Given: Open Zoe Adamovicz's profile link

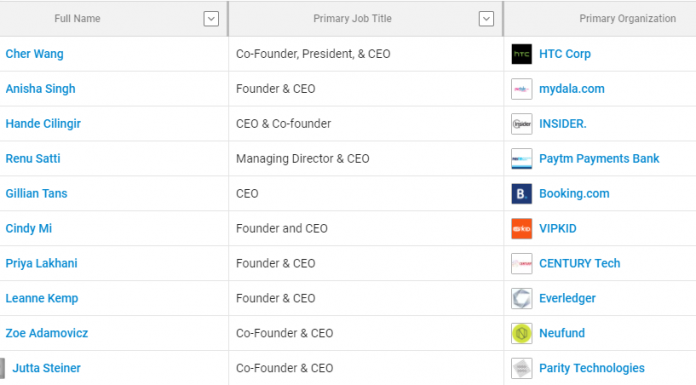Looking at the screenshot, I should pos(47,333).
